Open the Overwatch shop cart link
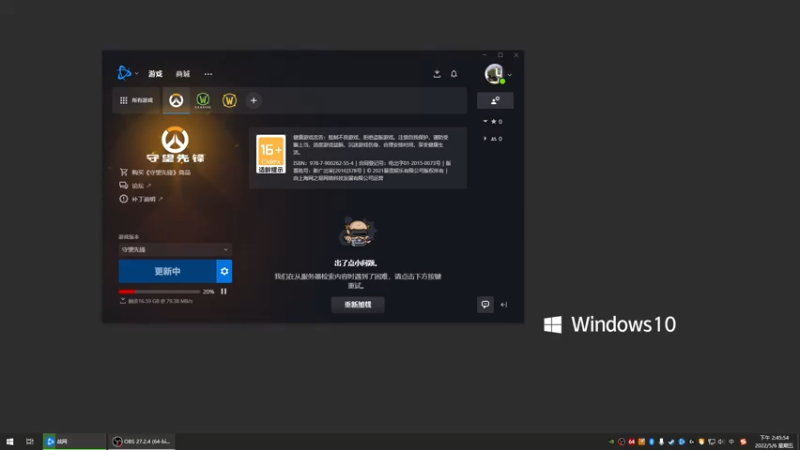This screenshot has height=450, width=800. tap(155, 172)
